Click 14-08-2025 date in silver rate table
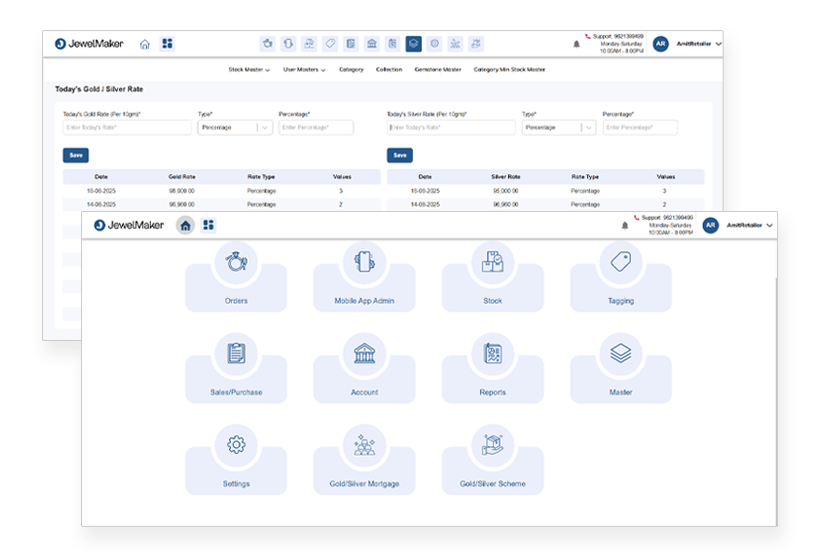Image resolution: width=819 pixels, height=557 pixels. point(425,204)
